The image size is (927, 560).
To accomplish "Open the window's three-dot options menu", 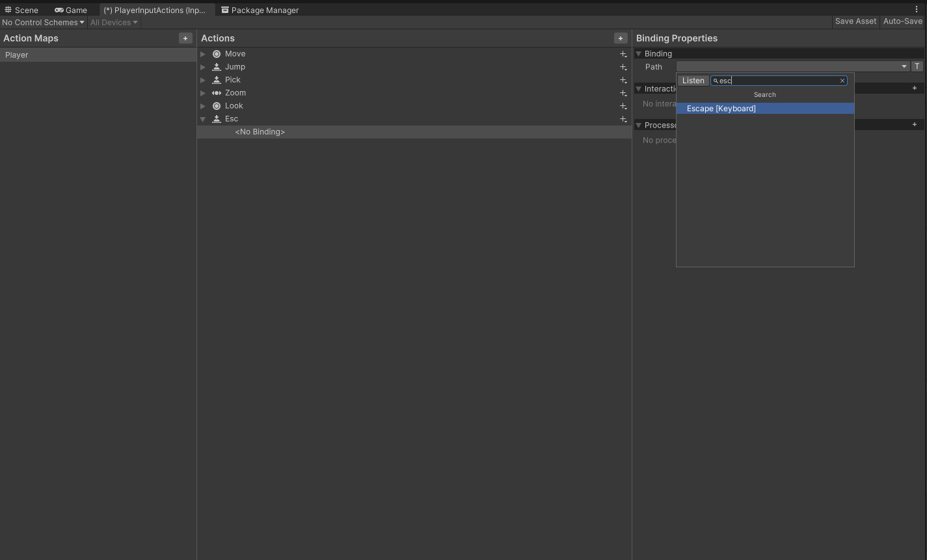I will tap(917, 9).
